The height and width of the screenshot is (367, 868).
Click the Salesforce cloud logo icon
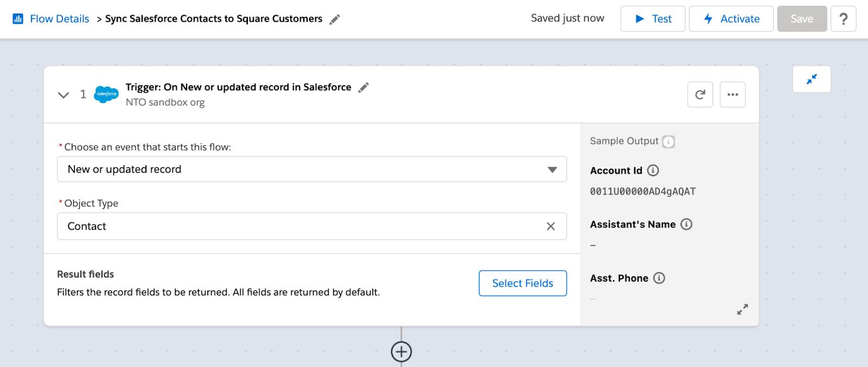coord(106,94)
